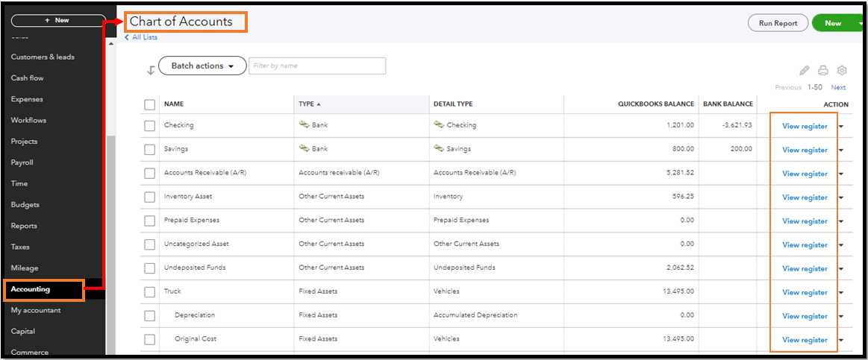Expand action arrow for Prepaid Expenses row
The width and height of the screenshot is (868, 360).
tap(841, 222)
